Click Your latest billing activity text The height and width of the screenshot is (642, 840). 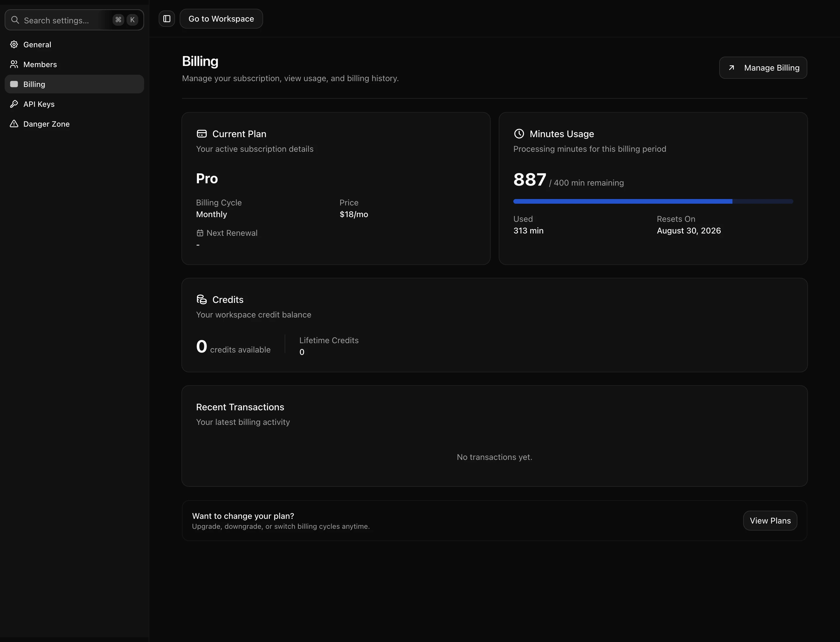coord(243,422)
